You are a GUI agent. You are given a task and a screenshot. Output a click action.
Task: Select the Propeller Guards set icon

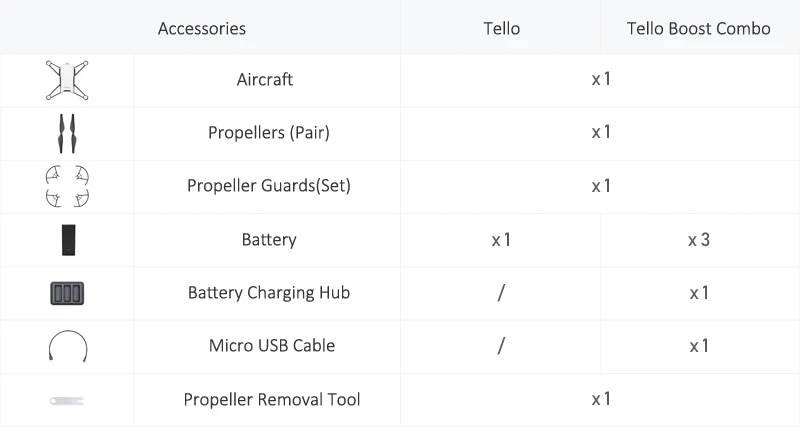[67, 186]
